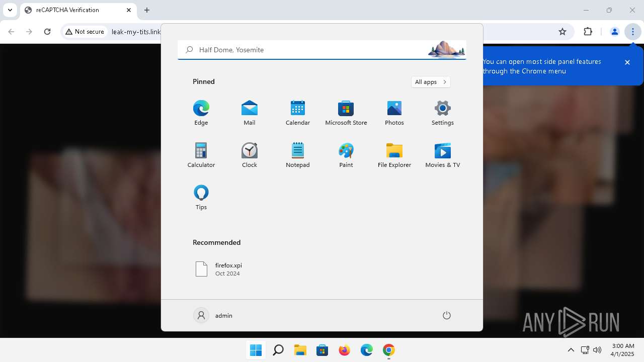Close the reCAPTCHA Verification tab
Screen dimensions: 644x362
(x=129, y=10)
